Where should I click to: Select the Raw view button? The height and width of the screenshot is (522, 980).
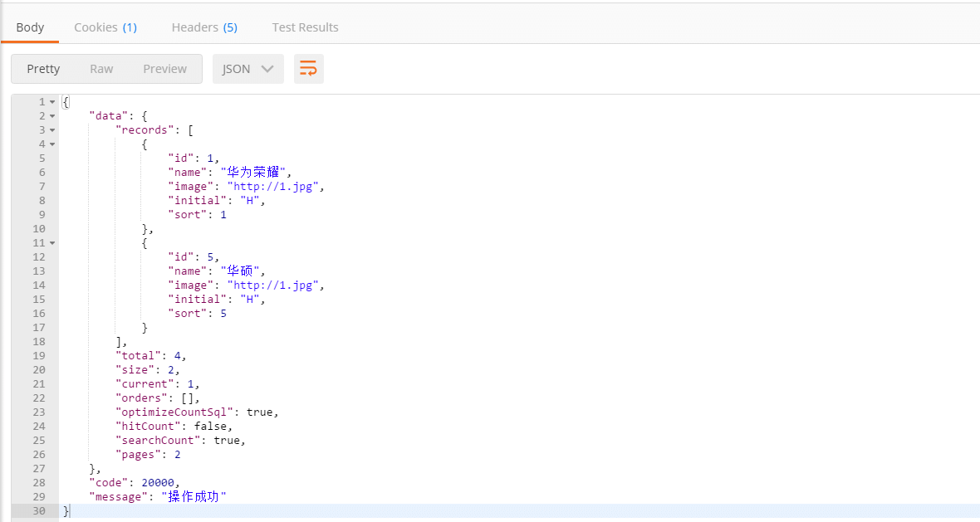click(x=101, y=69)
